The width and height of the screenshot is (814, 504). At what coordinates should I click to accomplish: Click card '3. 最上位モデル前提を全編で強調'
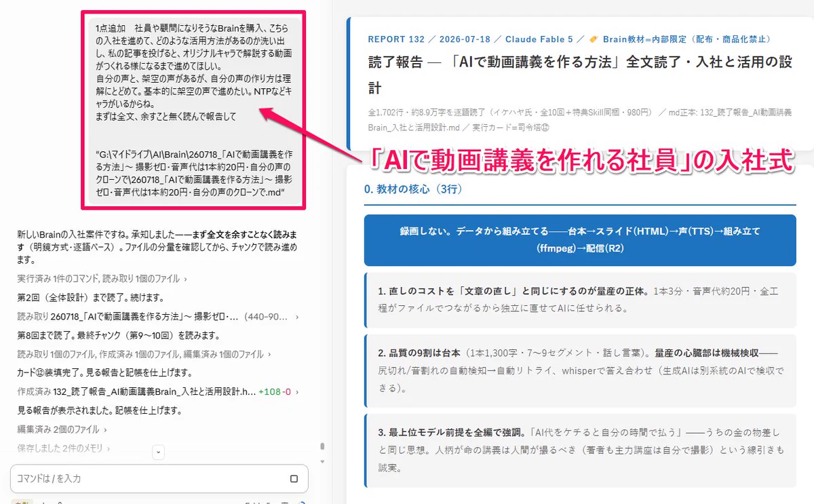click(x=580, y=450)
